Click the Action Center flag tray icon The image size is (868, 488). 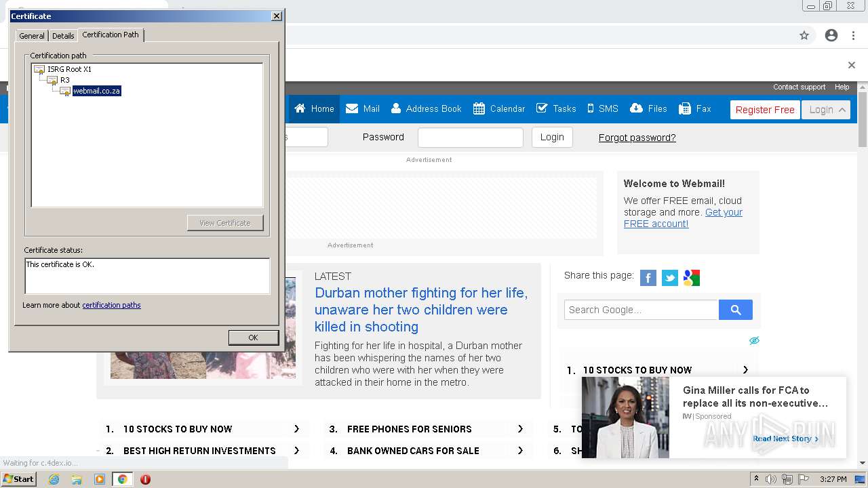coord(802,479)
